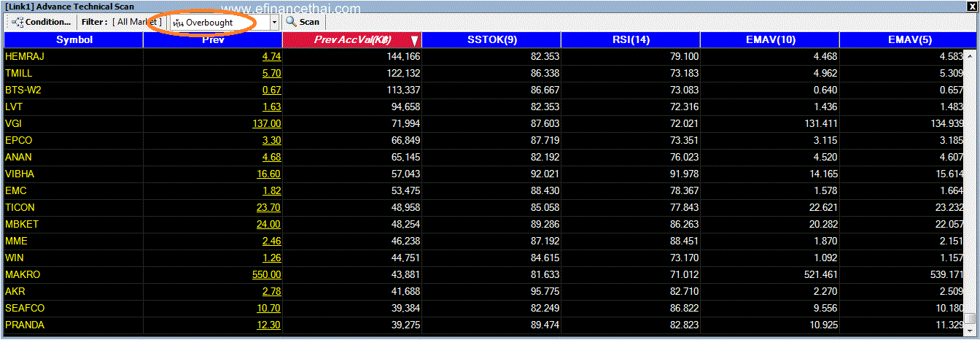Select the EPCO symbol

19,140
